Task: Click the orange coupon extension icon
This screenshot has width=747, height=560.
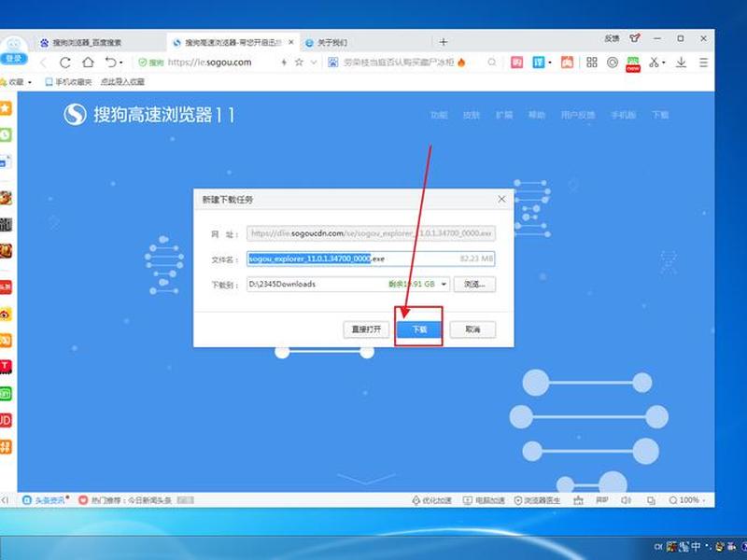Action: (x=567, y=63)
